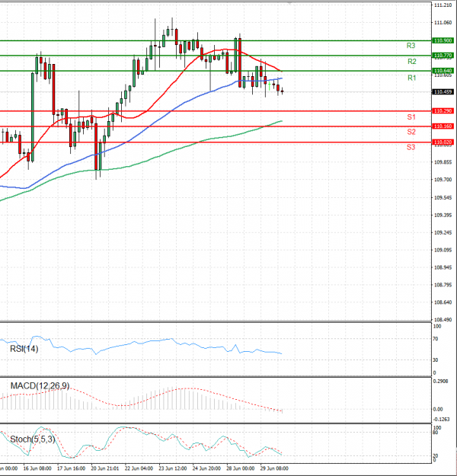Screen dimensions: 457x476
Task: Select the 110.900 price tag
Action: tap(443, 40)
